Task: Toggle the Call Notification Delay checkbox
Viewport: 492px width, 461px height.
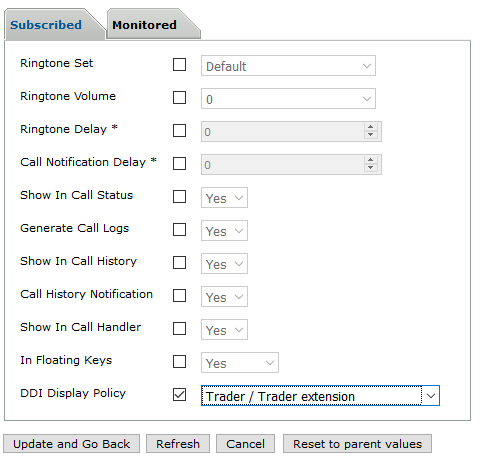Action: coord(179,164)
